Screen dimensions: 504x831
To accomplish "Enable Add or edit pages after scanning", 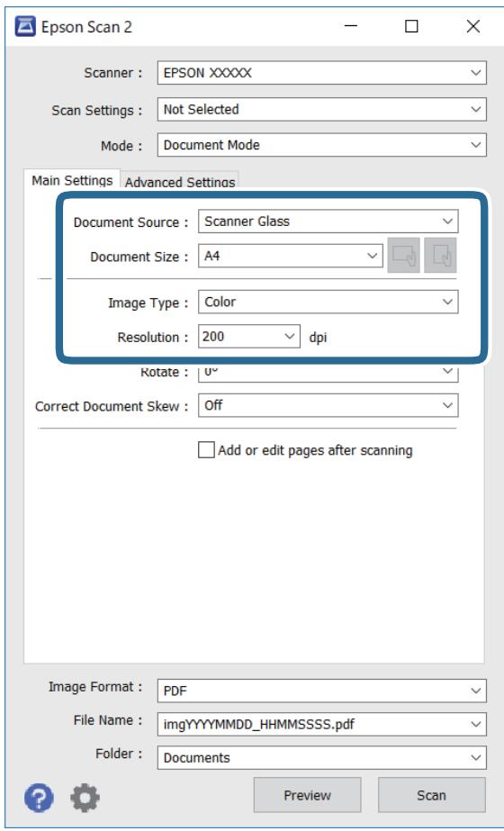I will (x=205, y=450).
